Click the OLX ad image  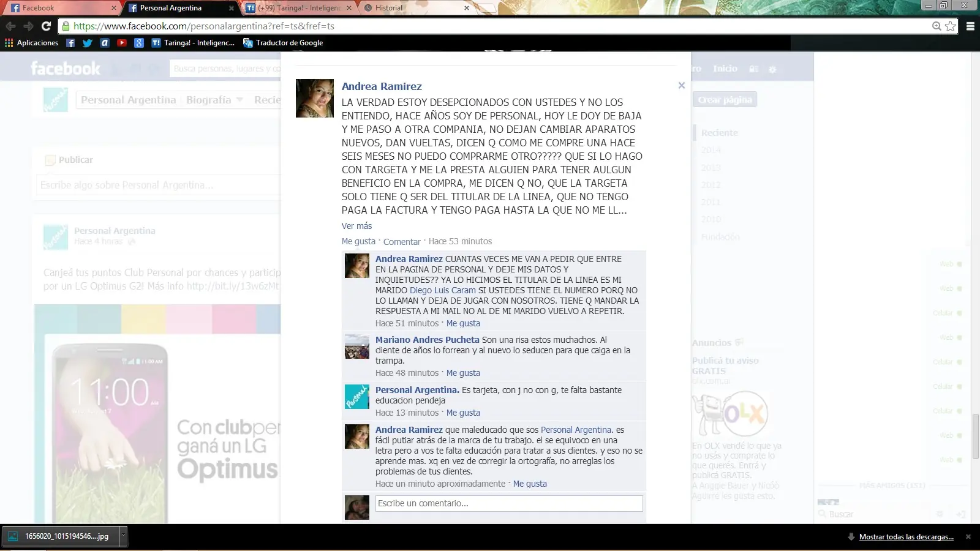point(730,413)
